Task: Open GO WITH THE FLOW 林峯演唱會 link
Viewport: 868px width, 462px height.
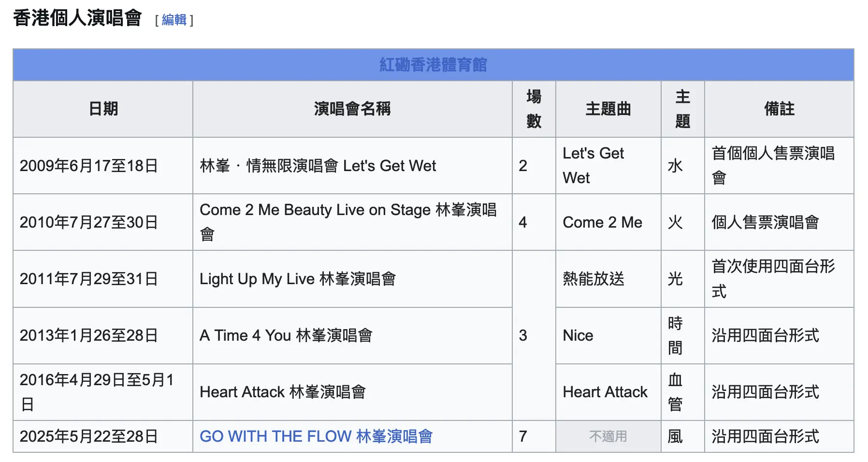Action: point(316,436)
